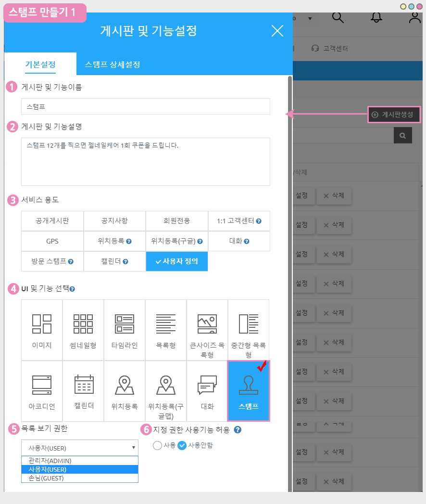Click the 게시판 및 기능이름 input field
Screen dimensions: 426x504
(146, 106)
